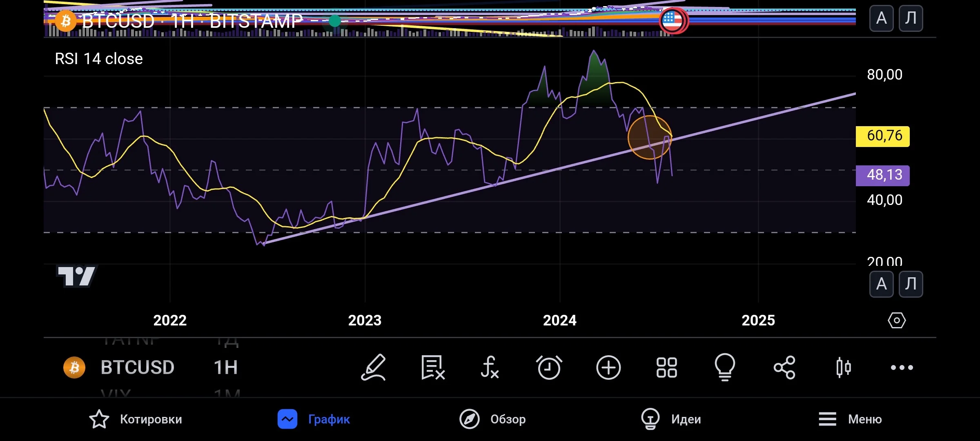Tap the RSI 14 close indicator label
This screenshot has width=980, height=441.
(x=99, y=59)
